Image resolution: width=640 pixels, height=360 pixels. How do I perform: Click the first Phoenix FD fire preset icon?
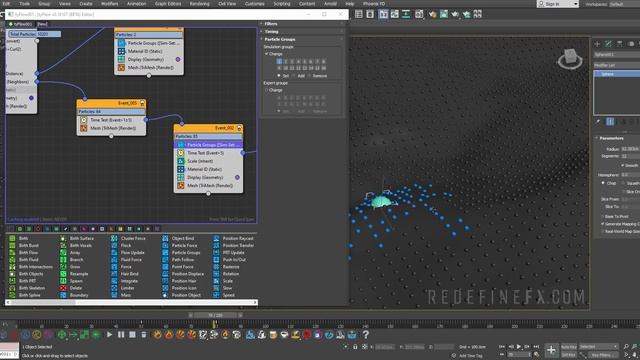[x=158, y=335]
